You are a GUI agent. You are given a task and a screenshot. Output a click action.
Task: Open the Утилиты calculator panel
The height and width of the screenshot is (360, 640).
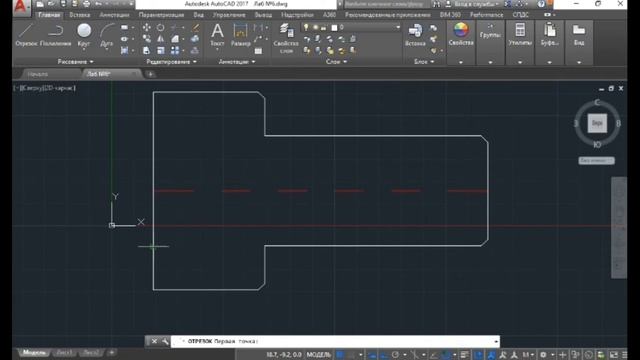click(520, 34)
